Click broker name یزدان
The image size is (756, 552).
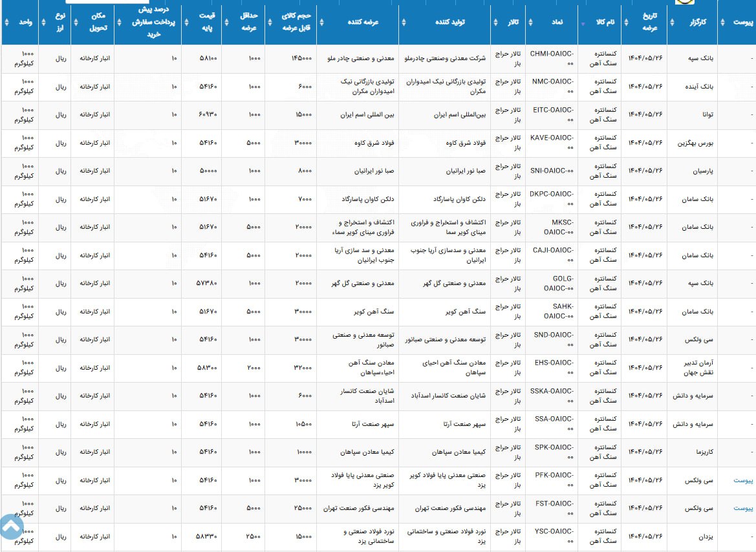pyautogui.click(x=706, y=536)
